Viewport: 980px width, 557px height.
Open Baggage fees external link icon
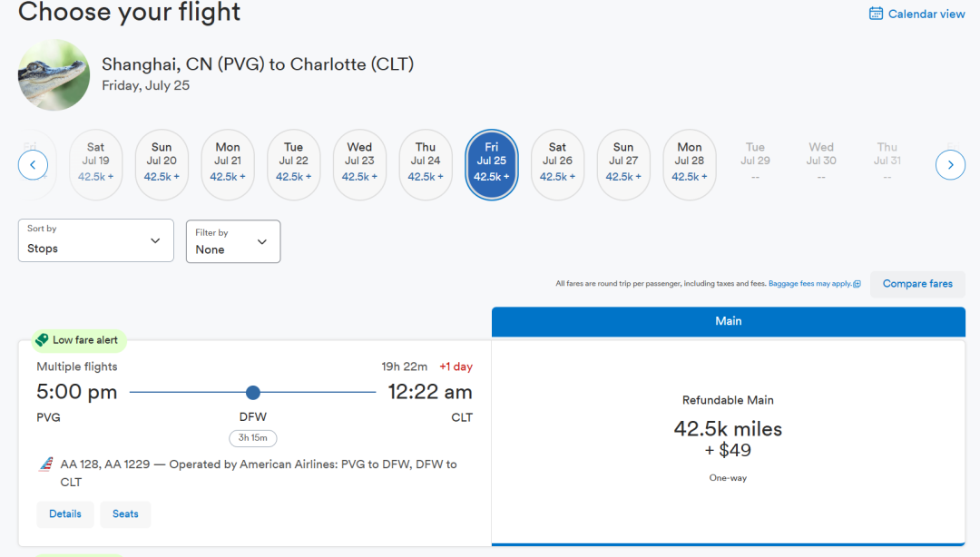857,284
